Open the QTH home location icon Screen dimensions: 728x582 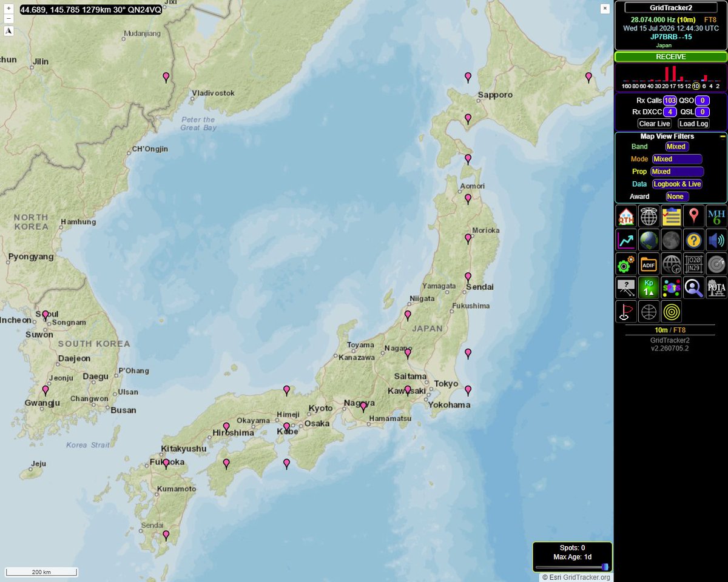(x=625, y=216)
